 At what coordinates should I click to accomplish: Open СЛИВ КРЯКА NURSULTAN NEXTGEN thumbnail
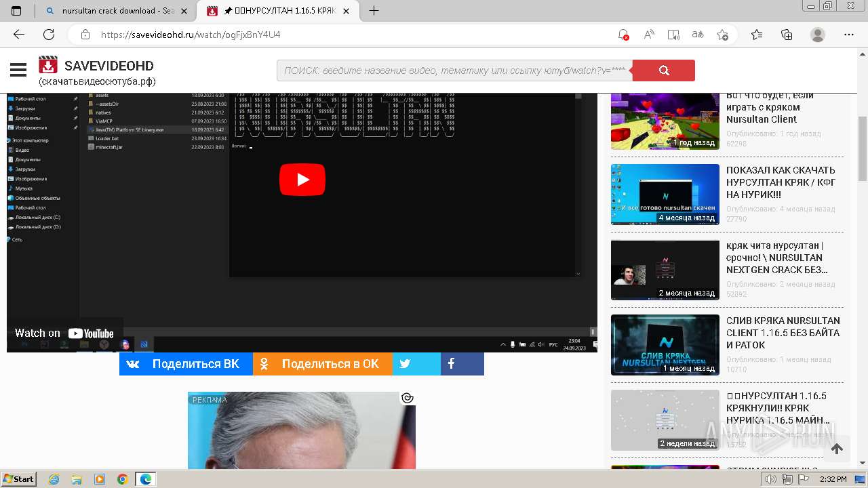tap(665, 345)
